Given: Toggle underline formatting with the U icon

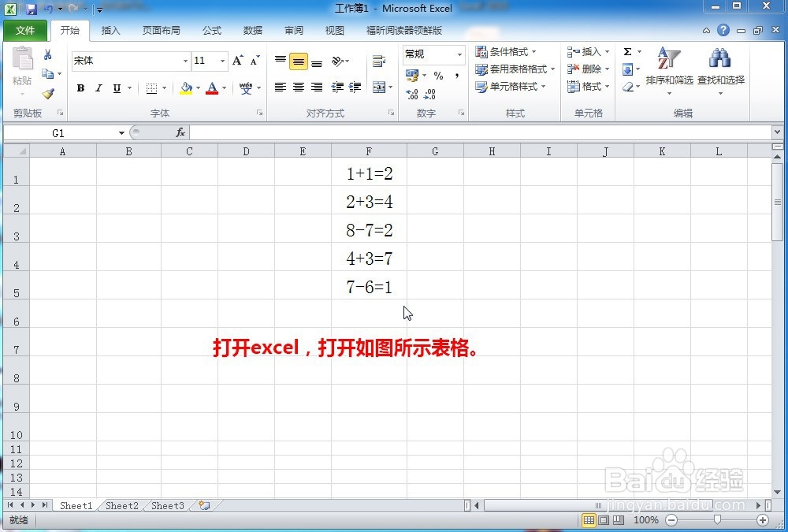Looking at the screenshot, I should (115, 88).
